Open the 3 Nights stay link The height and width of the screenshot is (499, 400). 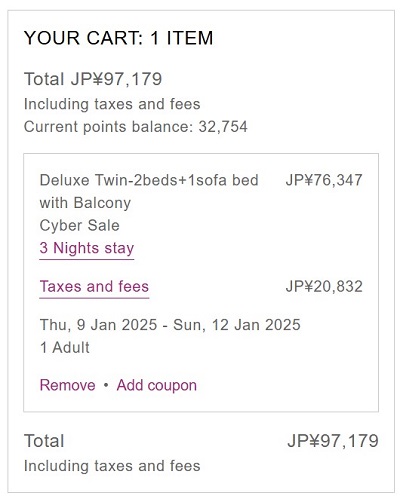point(87,248)
